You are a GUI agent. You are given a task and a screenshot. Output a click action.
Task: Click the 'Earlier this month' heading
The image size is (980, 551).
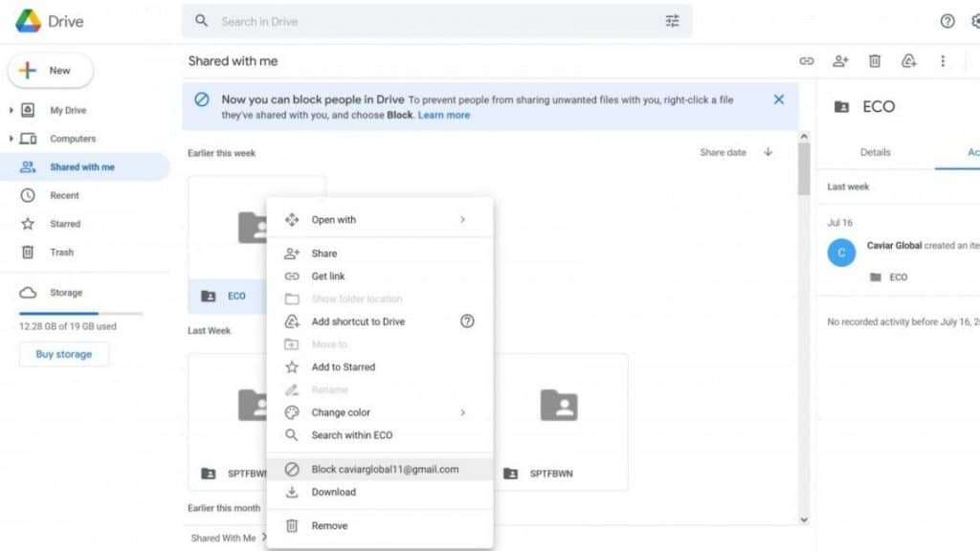click(x=224, y=508)
